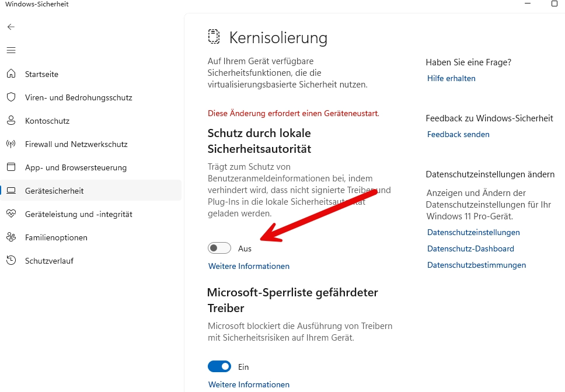The image size is (565, 392).
Task: Enable Schutz durch lokale Sicherheitsautorität
Action: (x=219, y=248)
